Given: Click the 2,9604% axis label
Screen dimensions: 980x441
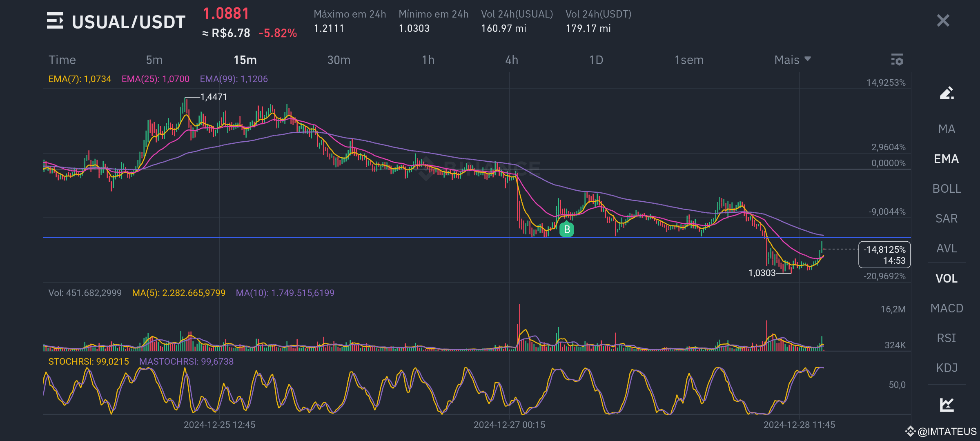Looking at the screenshot, I should tap(889, 147).
